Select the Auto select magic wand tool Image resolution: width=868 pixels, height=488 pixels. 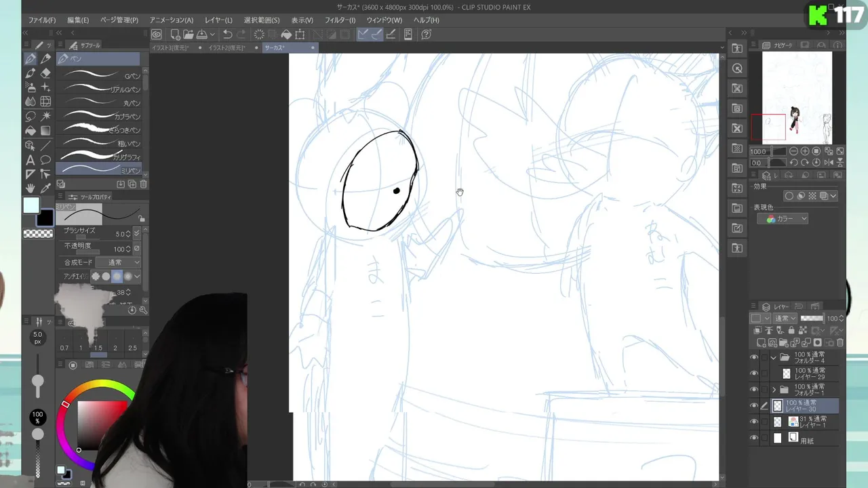[45, 117]
